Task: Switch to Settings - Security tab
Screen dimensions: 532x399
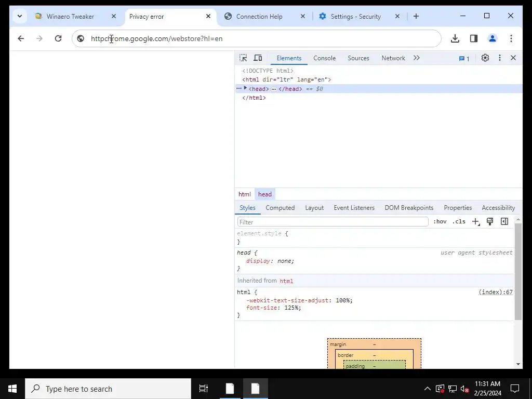Action: tap(355, 16)
